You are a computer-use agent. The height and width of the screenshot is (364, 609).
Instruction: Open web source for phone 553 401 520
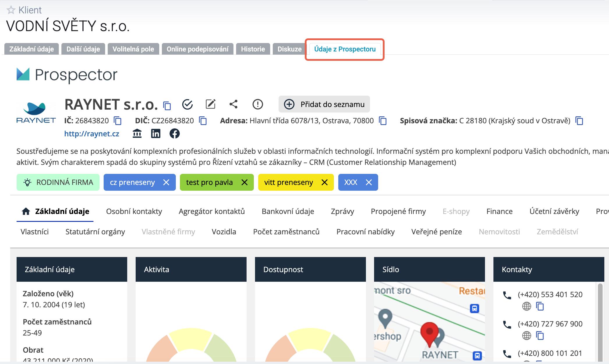(527, 306)
